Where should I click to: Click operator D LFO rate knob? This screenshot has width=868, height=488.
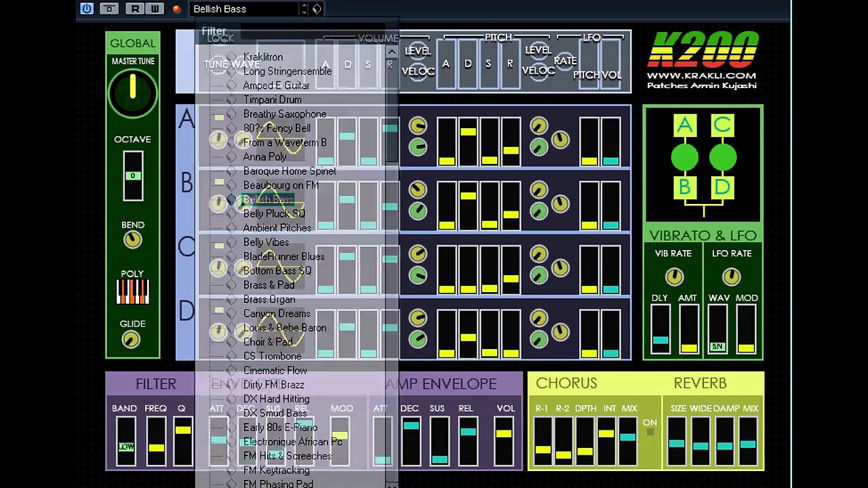click(560, 331)
